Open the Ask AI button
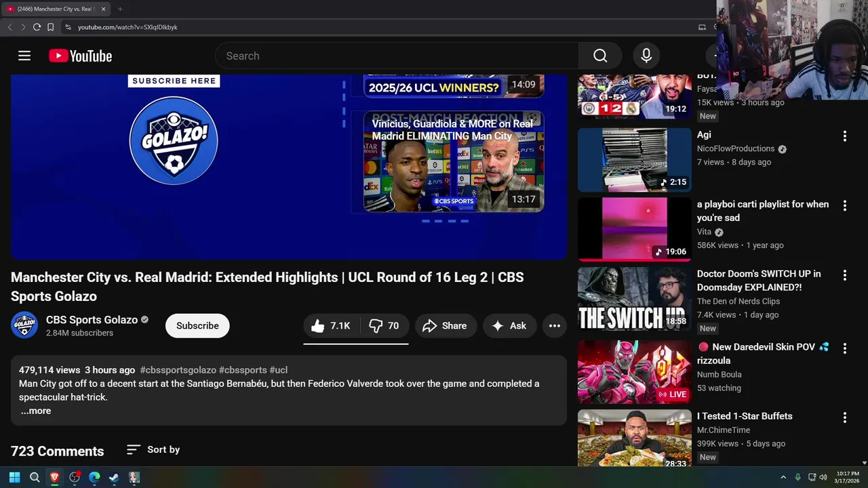Image resolution: width=868 pixels, height=488 pixels. click(509, 326)
